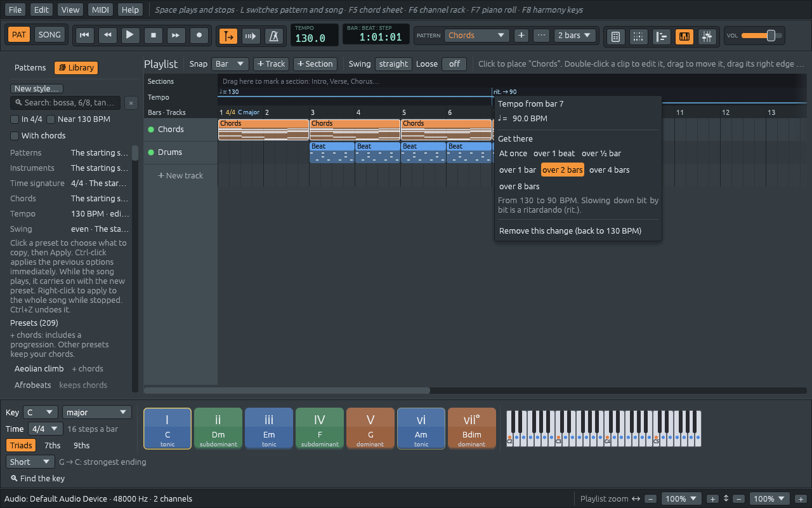Clear the library search with the x button

point(131,103)
